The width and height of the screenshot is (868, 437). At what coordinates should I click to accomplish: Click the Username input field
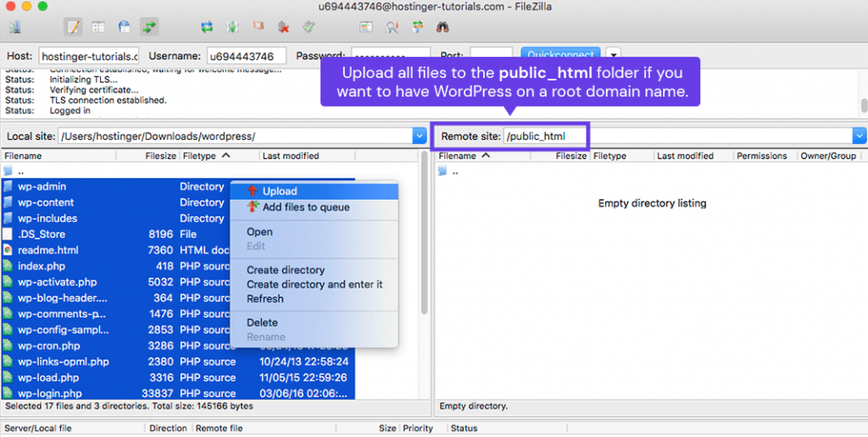pos(246,56)
